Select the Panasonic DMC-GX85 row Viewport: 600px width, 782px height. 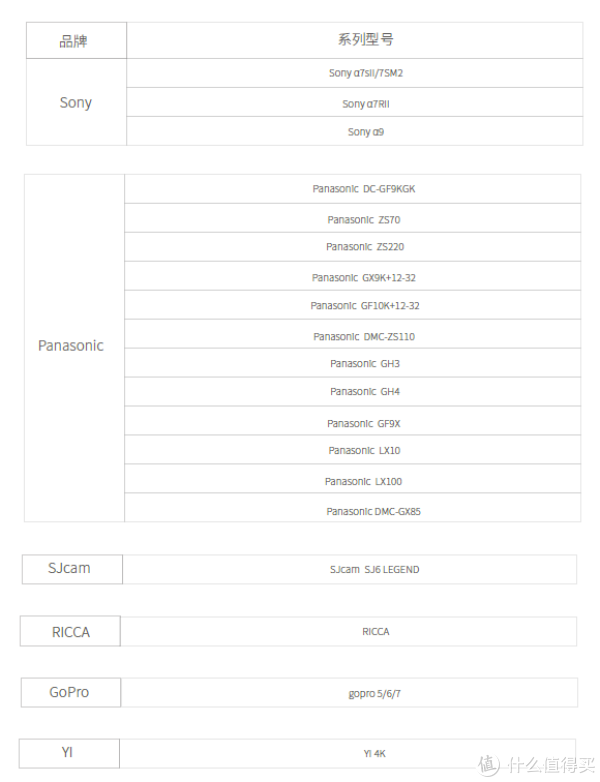pyautogui.click(x=353, y=508)
